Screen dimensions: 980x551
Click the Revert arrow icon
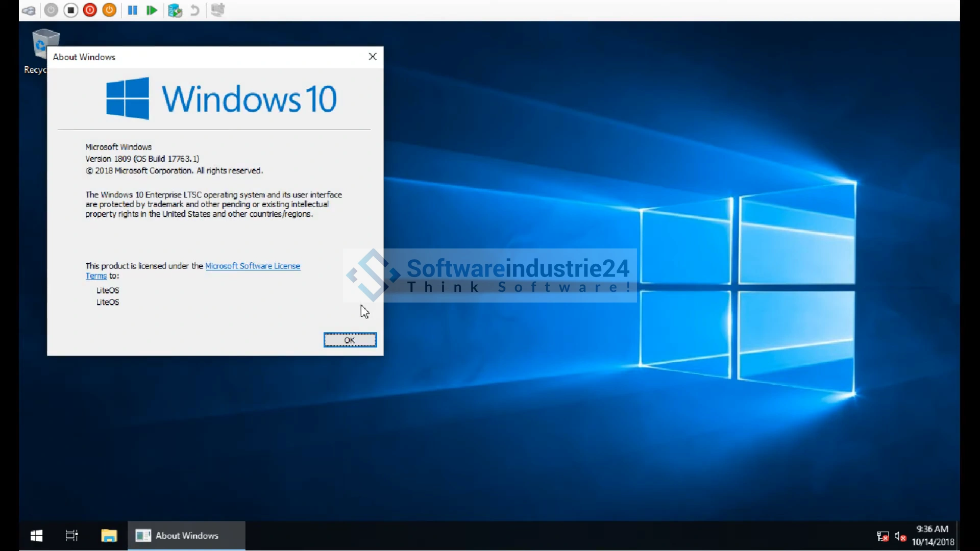194,10
